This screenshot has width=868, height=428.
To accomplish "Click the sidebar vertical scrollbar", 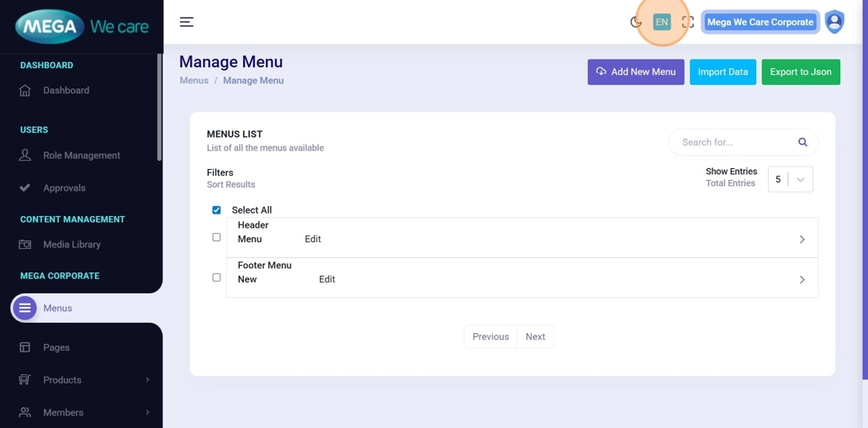I will point(159,108).
